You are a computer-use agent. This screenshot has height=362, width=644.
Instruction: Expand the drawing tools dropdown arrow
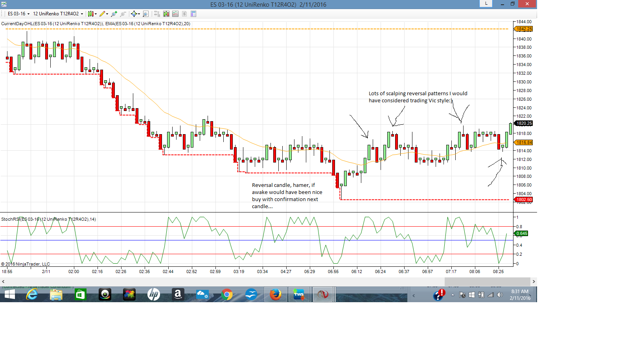tap(107, 14)
